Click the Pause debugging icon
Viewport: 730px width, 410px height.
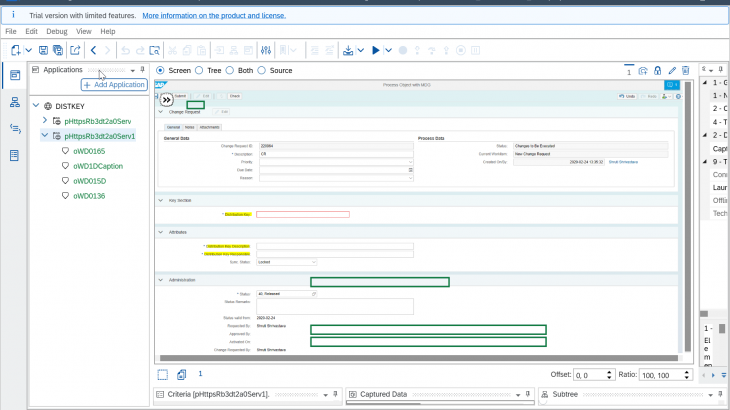[x=475, y=50]
